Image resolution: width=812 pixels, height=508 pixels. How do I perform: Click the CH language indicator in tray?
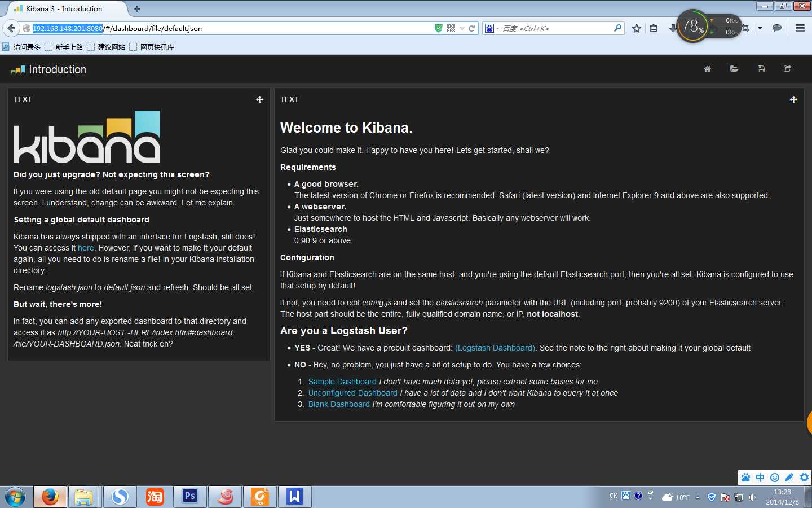(x=614, y=496)
